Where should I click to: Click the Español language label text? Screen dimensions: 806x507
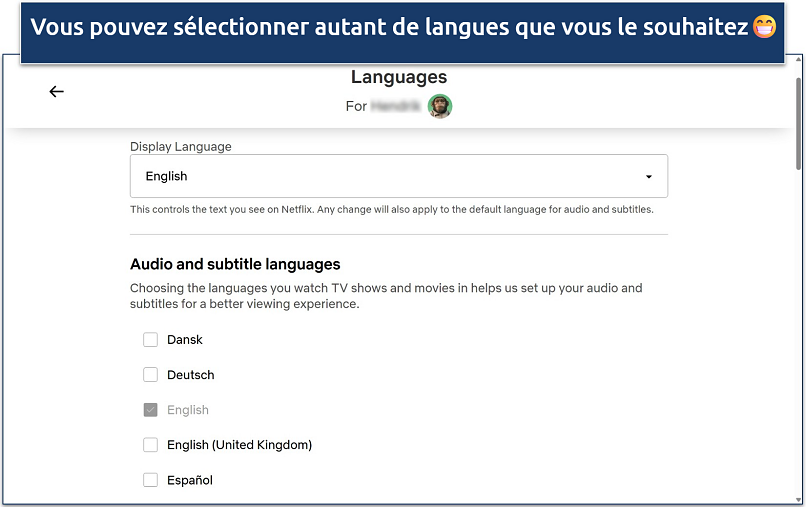[190, 480]
